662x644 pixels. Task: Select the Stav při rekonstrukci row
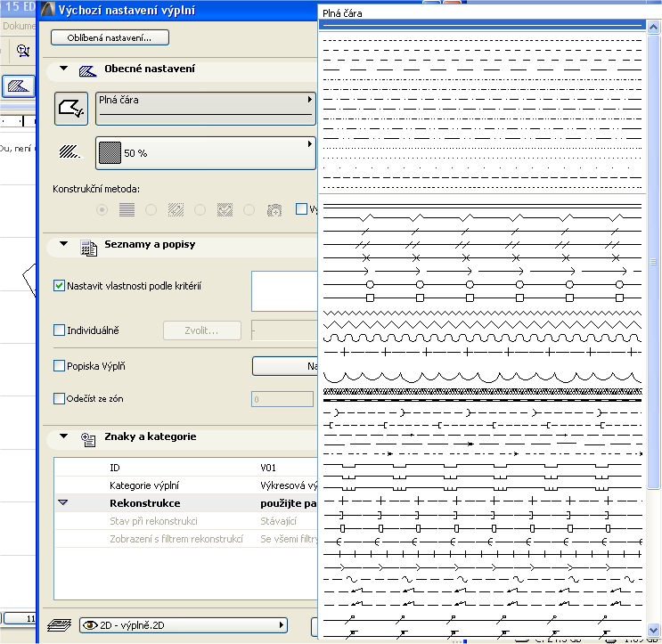[186, 521]
